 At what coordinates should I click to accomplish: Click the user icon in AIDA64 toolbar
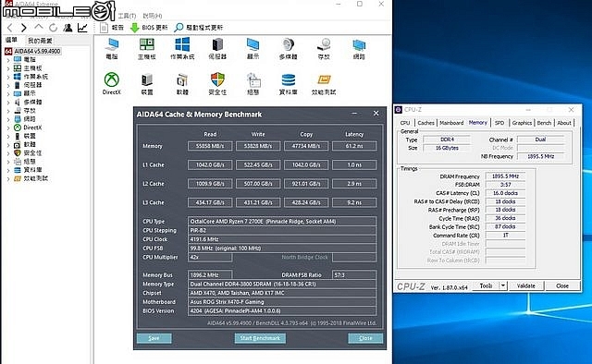pyautogui.click(x=68, y=28)
